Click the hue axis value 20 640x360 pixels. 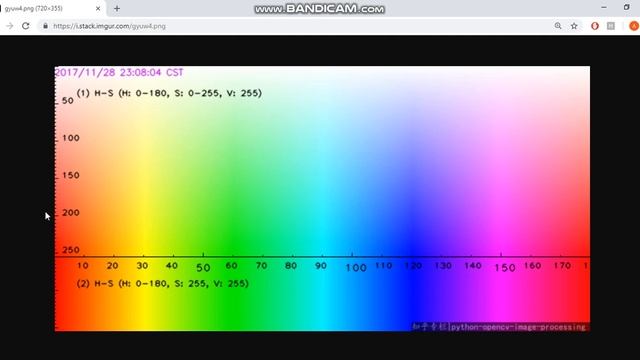112,266
